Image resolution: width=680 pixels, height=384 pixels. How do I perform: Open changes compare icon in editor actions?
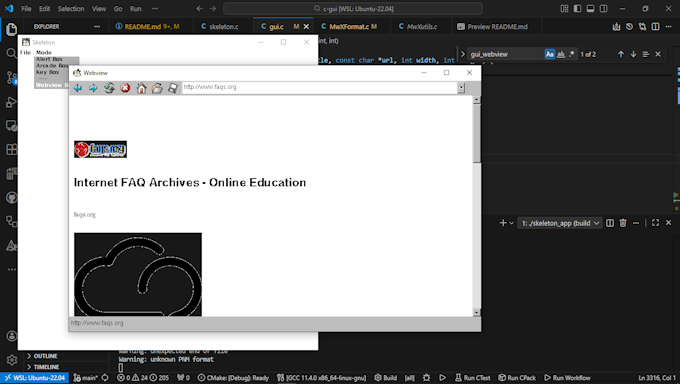tap(642, 27)
